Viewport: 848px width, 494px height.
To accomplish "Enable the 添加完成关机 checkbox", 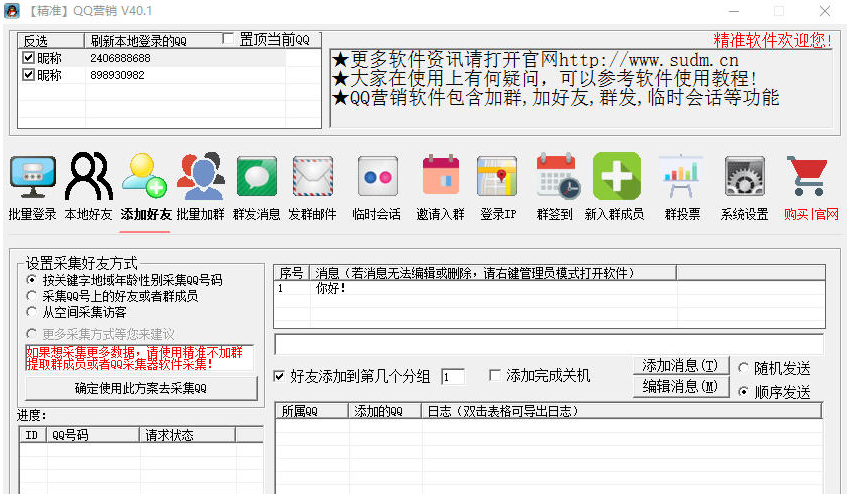I will point(494,375).
